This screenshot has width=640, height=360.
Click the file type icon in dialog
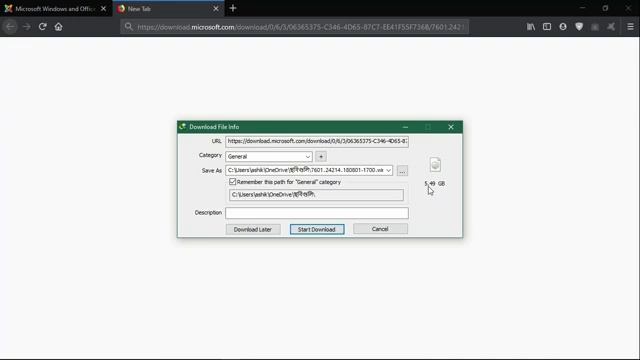tap(435, 164)
